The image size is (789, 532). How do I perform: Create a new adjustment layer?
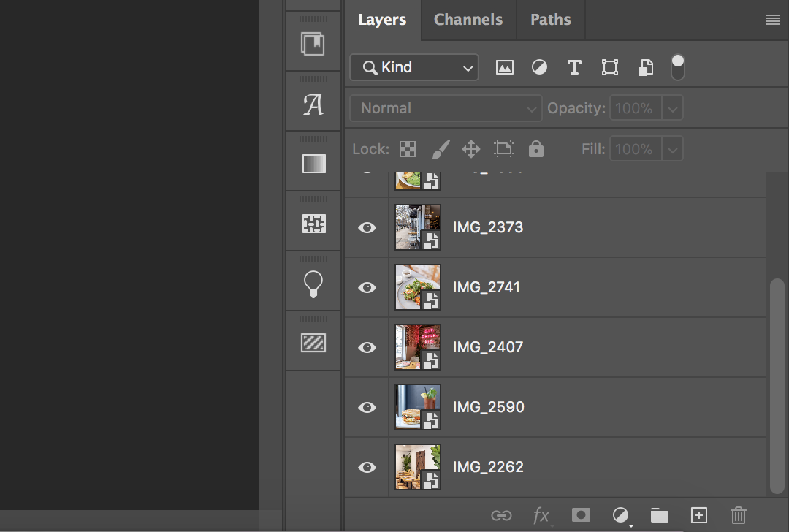[620, 515]
